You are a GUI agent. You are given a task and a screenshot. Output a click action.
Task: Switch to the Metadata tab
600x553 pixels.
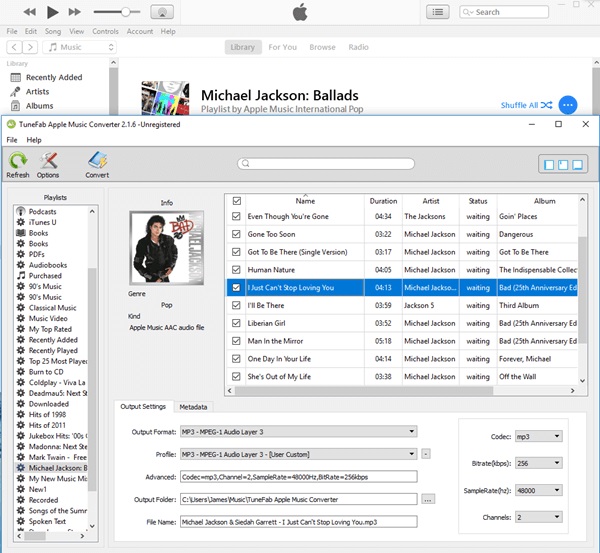click(x=193, y=407)
